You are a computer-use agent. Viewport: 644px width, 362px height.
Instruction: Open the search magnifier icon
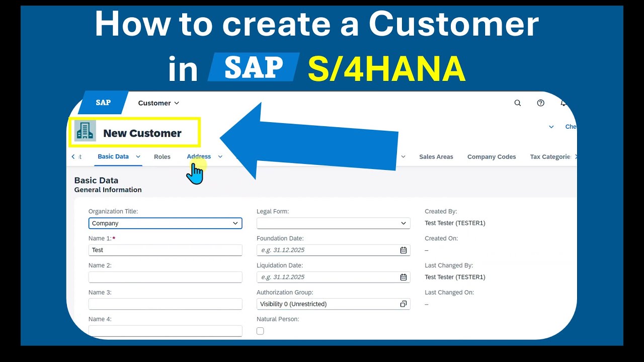pos(518,103)
